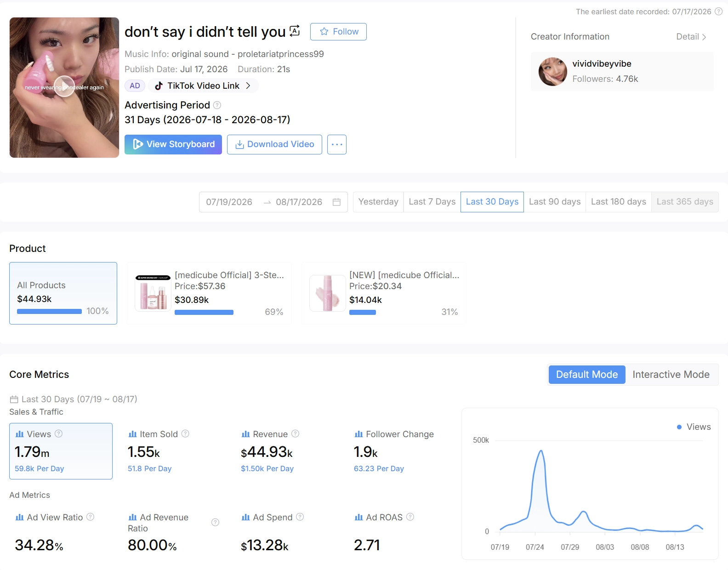This screenshot has width=728, height=570.
Task: Switch to Default Mode
Action: [587, 375]
